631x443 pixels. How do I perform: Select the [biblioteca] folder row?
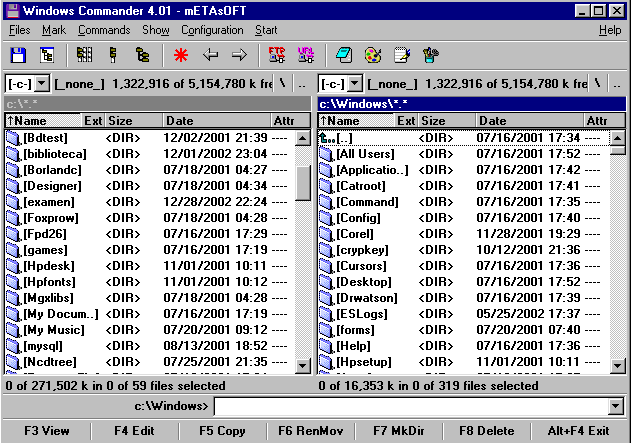coord(150,154)
